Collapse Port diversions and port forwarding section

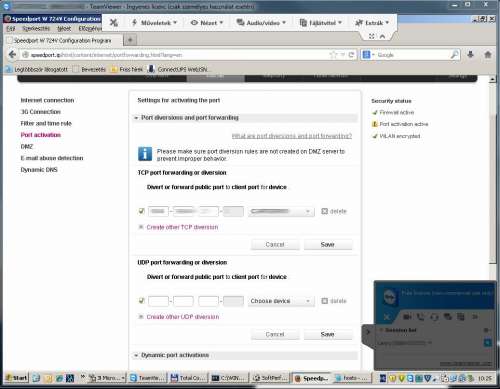245,118
